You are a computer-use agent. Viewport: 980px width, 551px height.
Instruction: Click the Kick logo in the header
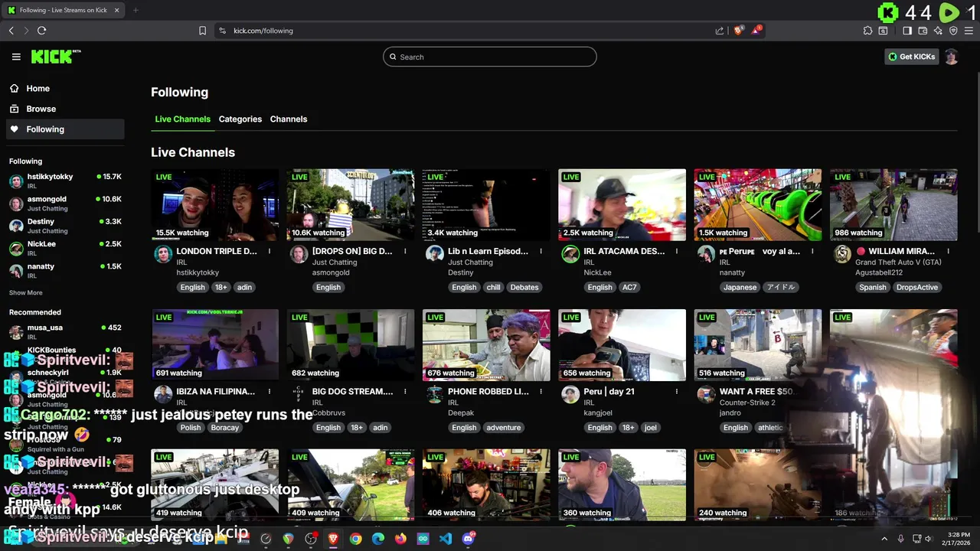click(56, 57)
